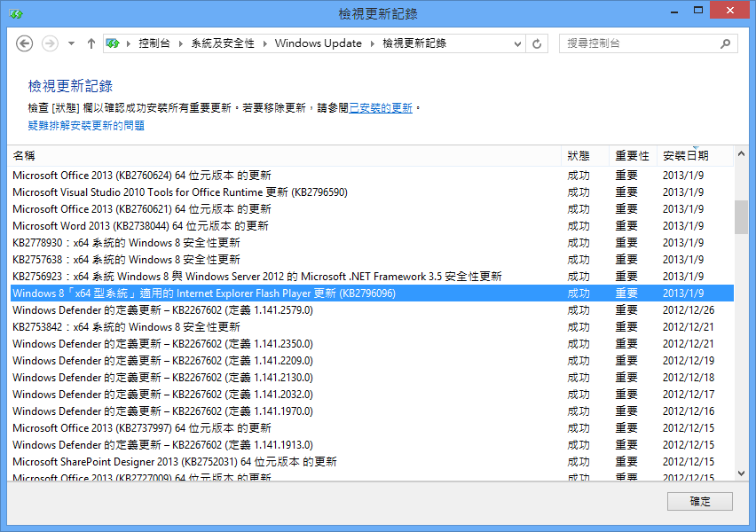Click the Forward navigation arrow
Viewport: 756px width, 532px height.
pyautogui.click(x=50, y=43)
